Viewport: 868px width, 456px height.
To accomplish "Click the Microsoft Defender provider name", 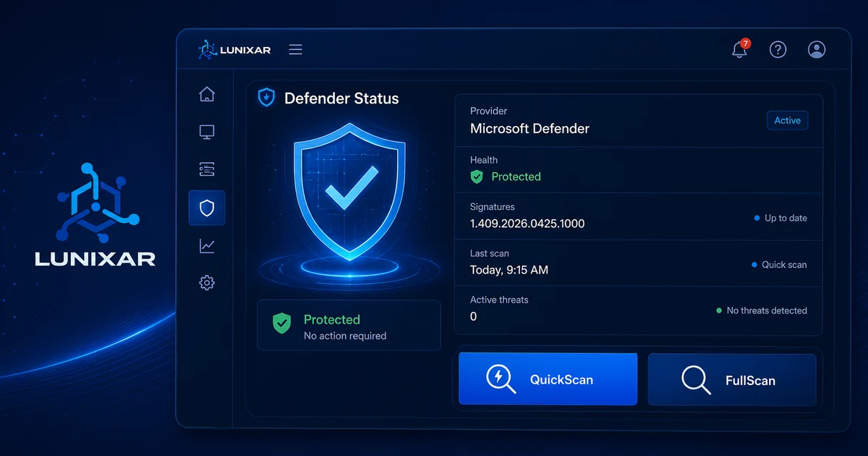I will coord(529,129).
